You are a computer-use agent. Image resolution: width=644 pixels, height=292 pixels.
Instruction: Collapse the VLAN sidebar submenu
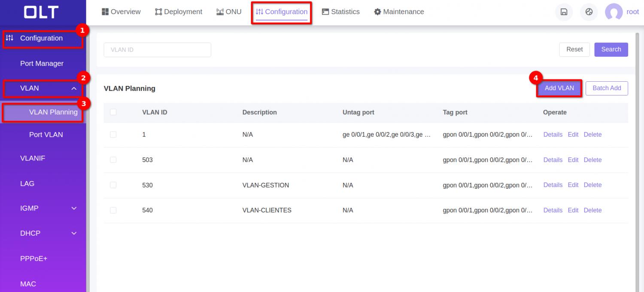[74, 88]
